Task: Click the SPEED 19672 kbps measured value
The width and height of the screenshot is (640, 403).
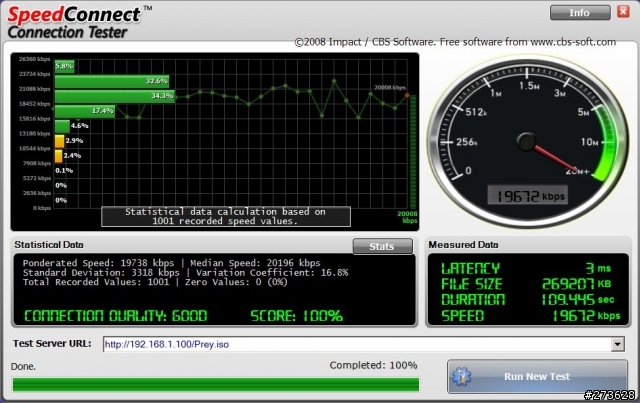Action: (x=586, y=316)
